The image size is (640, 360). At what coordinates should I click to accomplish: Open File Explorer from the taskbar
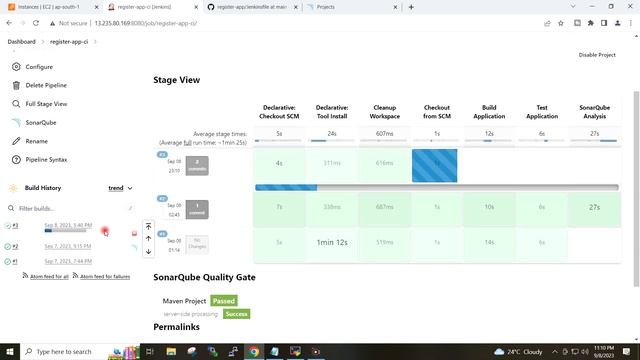pos(171,351)
